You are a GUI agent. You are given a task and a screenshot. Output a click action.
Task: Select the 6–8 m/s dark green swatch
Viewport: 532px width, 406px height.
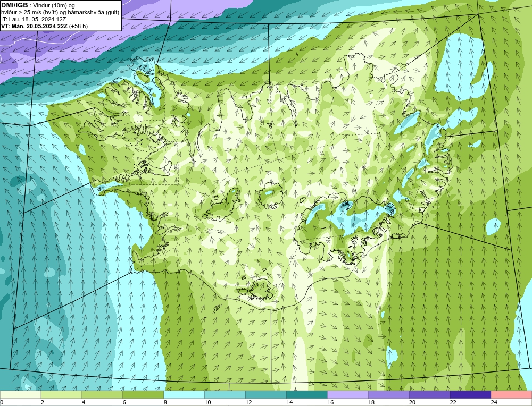tap(143, 394)
